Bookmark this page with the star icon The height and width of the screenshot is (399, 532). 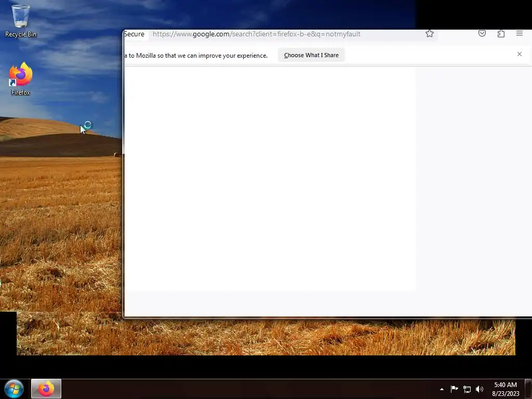[x=430, y=33]
